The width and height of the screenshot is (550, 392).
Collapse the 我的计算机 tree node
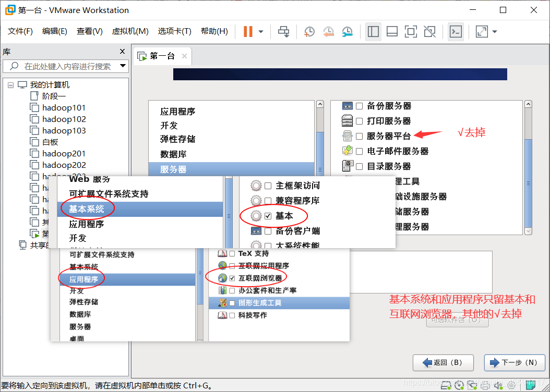click(11, 85)
